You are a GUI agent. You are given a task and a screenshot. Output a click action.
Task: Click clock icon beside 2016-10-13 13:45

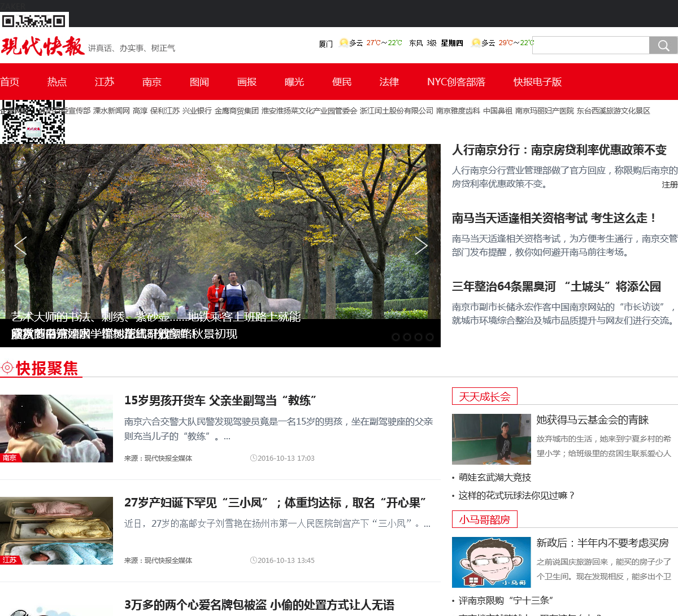[254, 560]
